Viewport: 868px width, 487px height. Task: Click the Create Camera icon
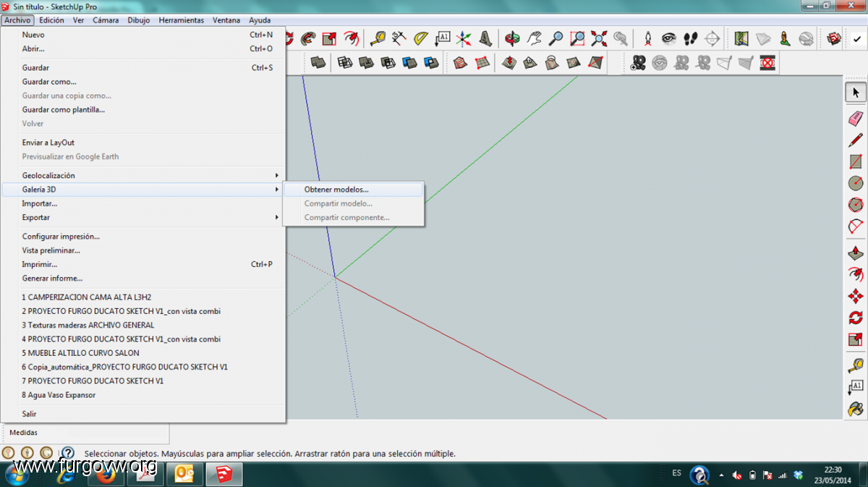[638, 63]
